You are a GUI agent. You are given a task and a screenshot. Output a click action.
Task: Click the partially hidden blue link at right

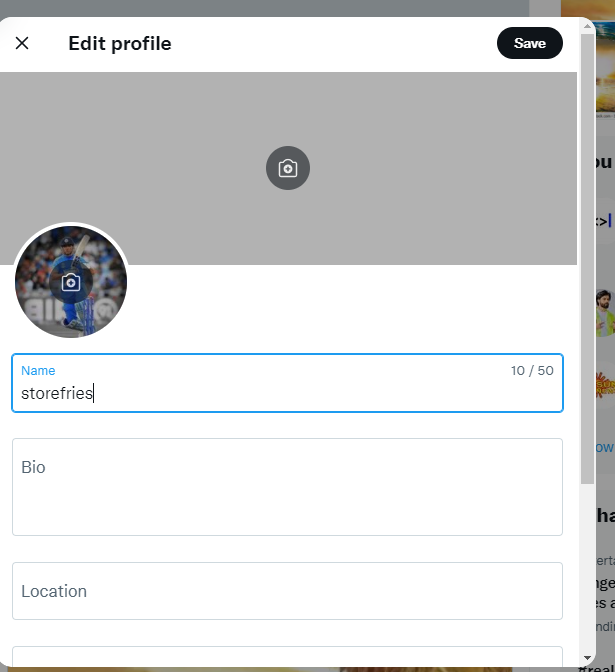(605, 447)
